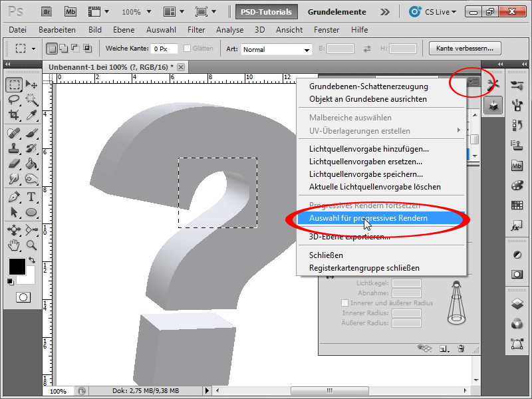Click the black foreground color swatch
The height and width of the screenshot is (399, 532).
pos(17,267)
